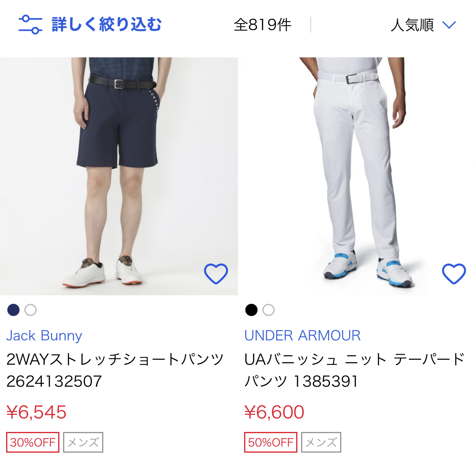Click the 50%OFF discount tag
The height and width of the screenshot is (460, 476).
tap(271, 442)
